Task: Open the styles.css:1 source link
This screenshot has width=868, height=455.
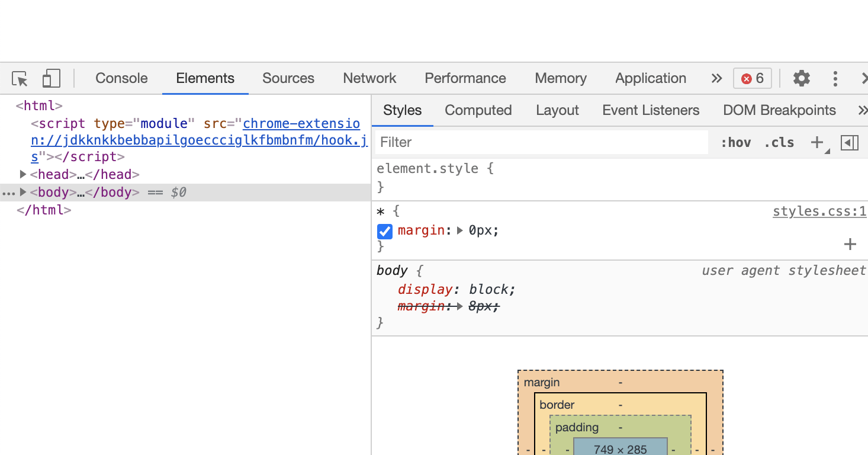Action: [x=819, y=212]
